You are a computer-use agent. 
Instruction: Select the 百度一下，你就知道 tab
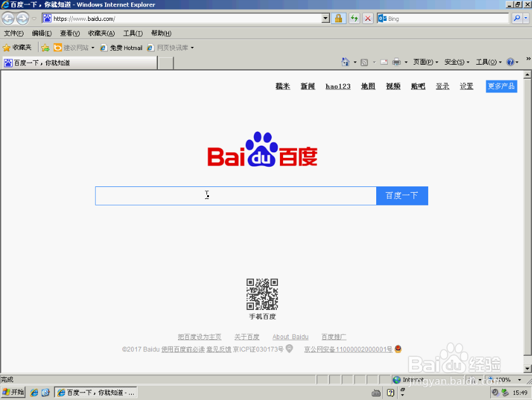(80, 63)
